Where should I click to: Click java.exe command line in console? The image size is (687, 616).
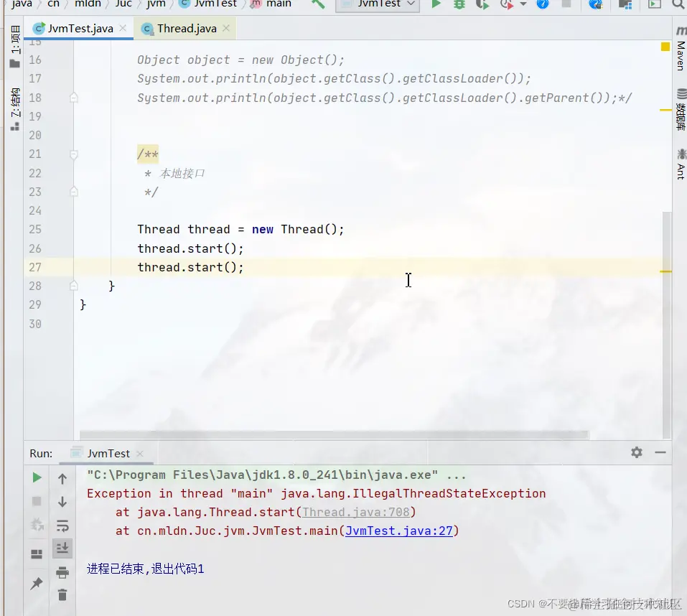click(276, 475)
